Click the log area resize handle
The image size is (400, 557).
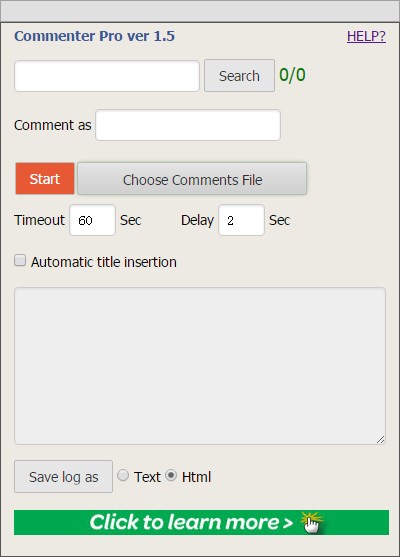pyautogui.click(x=380, y=439)
